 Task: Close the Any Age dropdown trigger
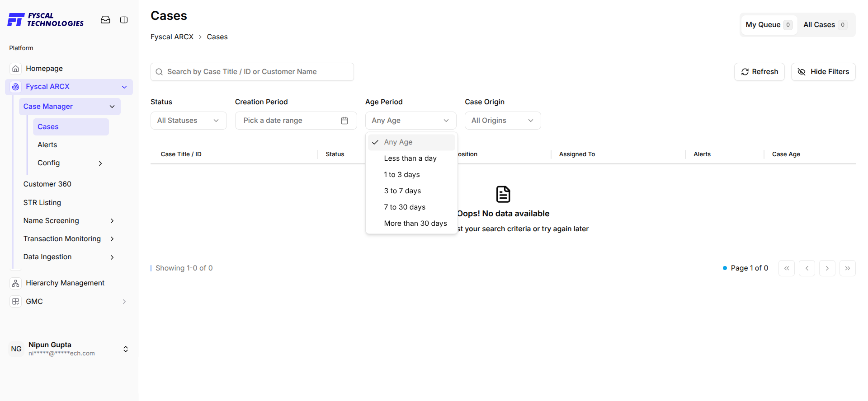(410, 121)
